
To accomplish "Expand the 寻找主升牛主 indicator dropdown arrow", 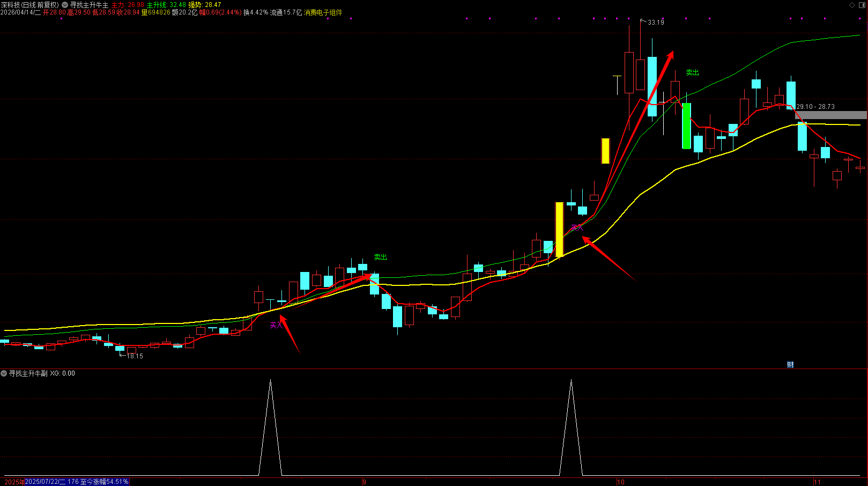I will tap(65, 5).
